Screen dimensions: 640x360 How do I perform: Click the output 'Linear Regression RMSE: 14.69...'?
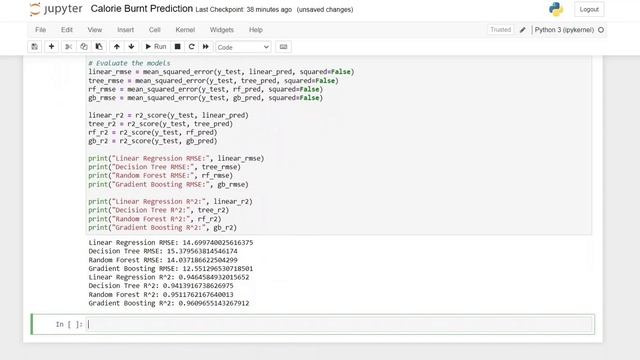click(x=171, y=242)
